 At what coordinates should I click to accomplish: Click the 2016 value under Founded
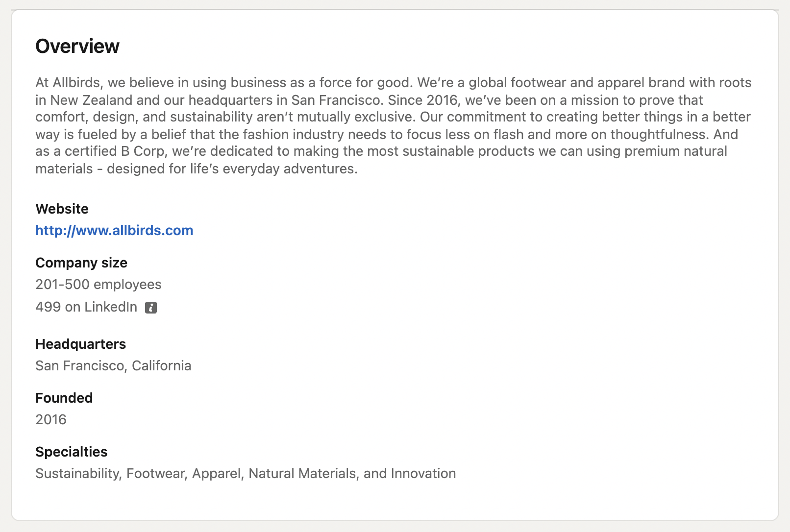[51, 419]
